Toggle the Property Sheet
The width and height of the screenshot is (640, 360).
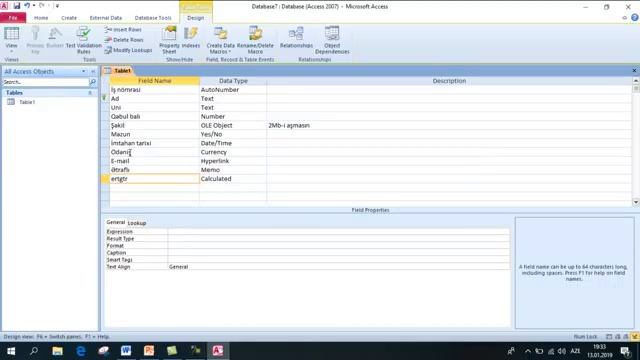(x=169, y=40)
